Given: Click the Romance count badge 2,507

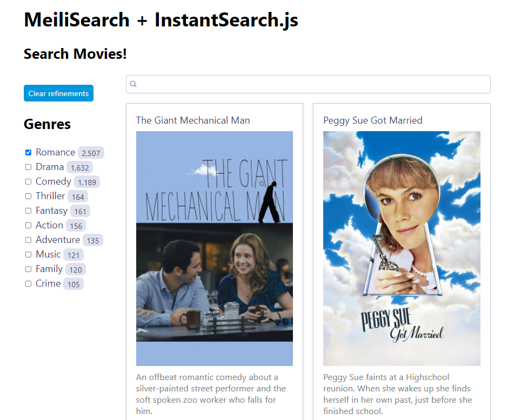Looking at the screenshot, I should tap(91, 153).
